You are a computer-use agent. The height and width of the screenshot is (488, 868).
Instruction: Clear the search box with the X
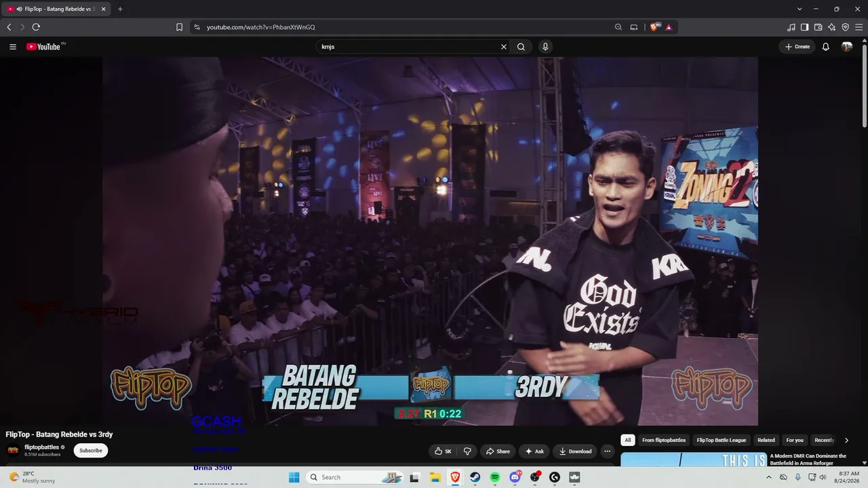(504, 47)
